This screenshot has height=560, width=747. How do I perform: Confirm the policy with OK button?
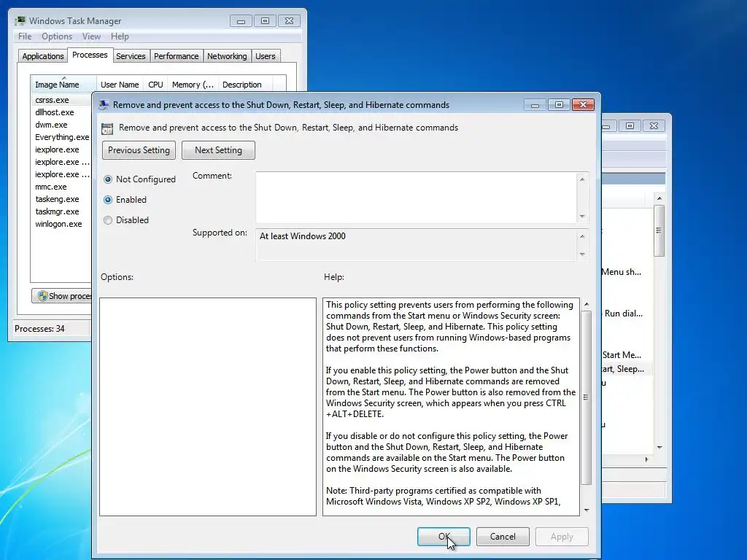pyautogui.click(x=444, y=537)
